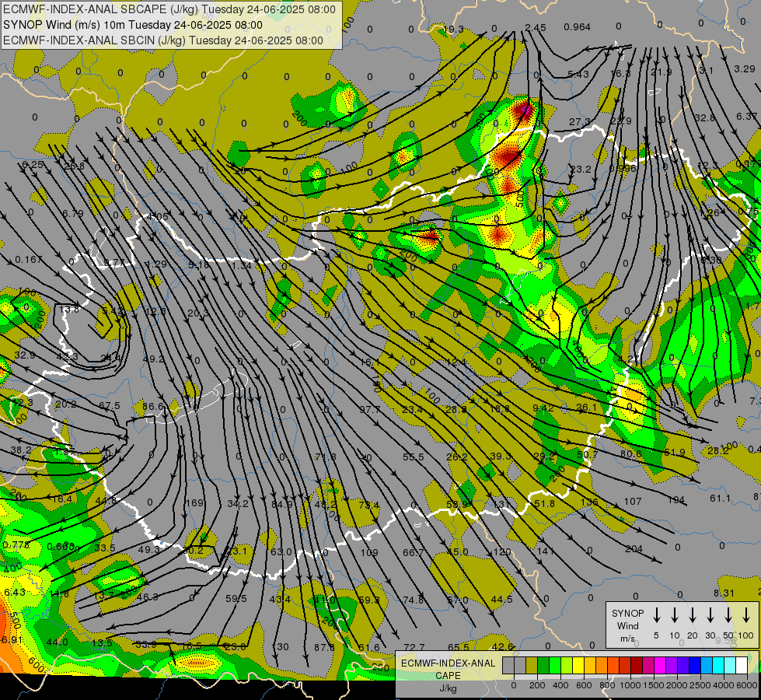Click the map value 0.167
761x700 pixels.
click(29, 260)
